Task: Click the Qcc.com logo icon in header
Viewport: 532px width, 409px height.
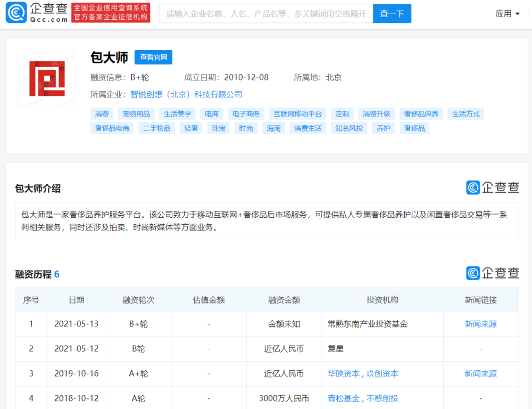Action: click(16, 13)
